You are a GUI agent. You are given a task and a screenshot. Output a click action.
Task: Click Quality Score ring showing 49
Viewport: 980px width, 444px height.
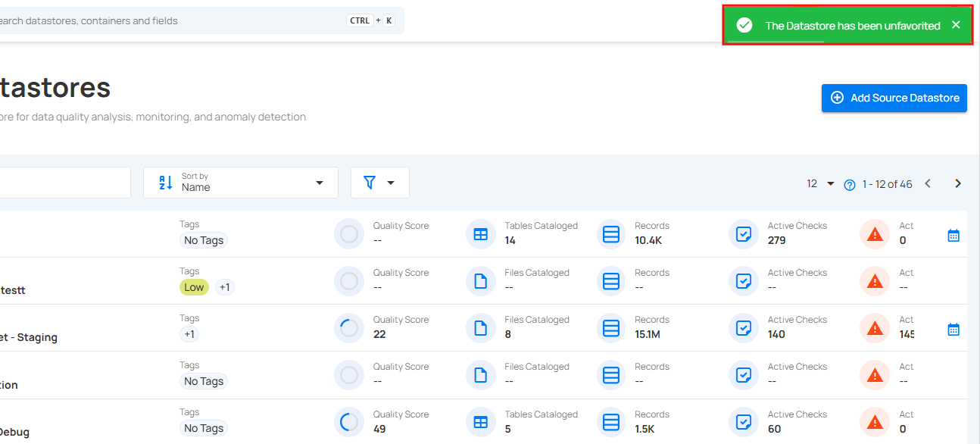click(349, 423)
